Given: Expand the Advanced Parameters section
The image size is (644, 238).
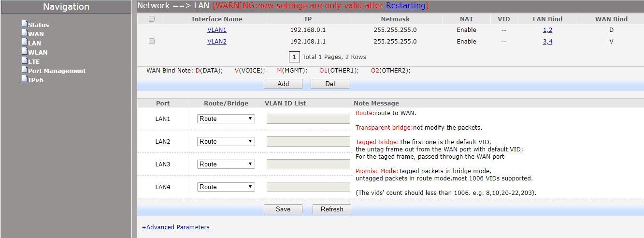Looking at the screenshot, I should [175, 227].
